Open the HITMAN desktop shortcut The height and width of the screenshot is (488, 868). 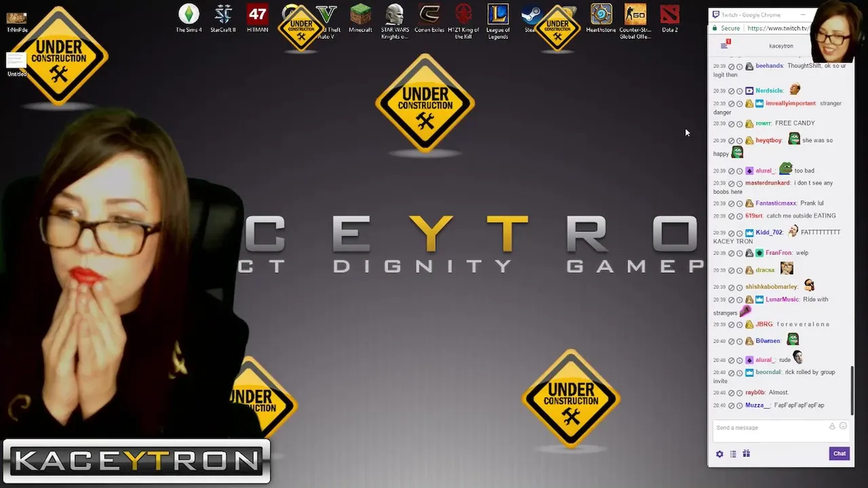point(257,18)
